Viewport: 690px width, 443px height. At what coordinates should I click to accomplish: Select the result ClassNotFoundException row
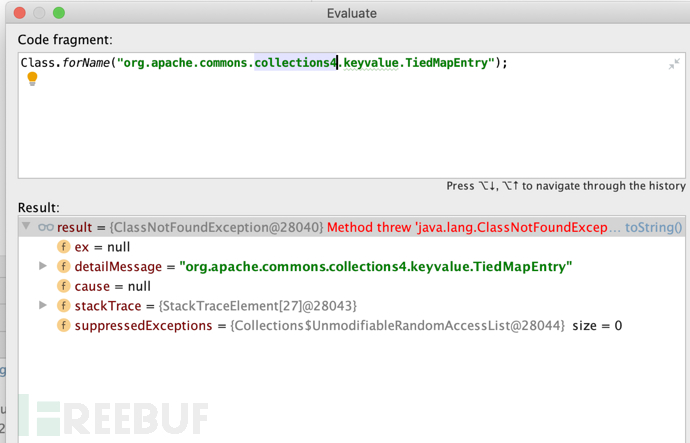tap(352, 227)
